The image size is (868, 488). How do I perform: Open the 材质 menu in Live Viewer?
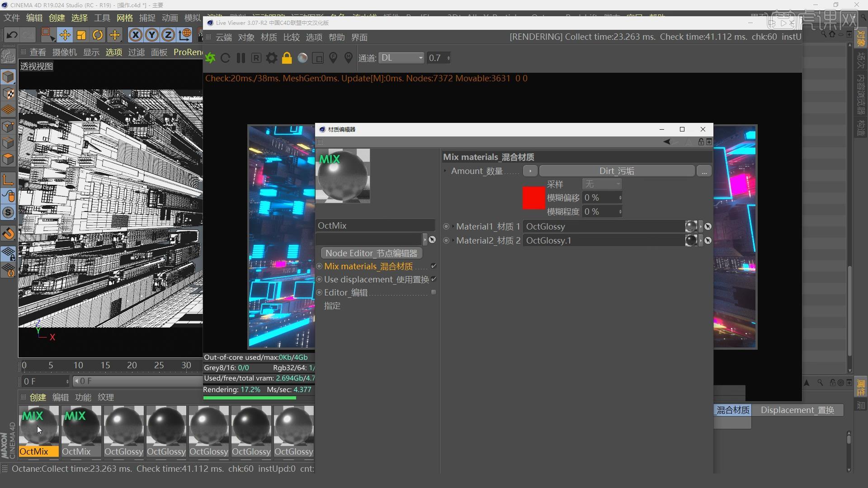269,38
